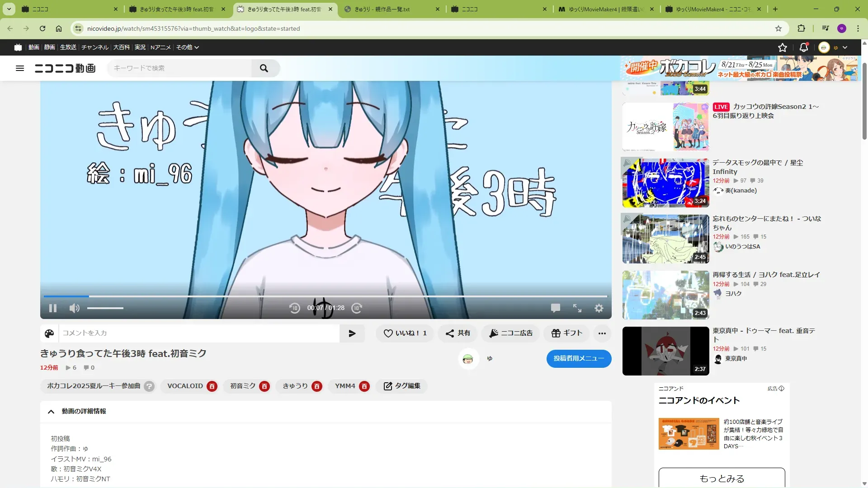Screen dimensions: 868x488
Task: Rewind the video 10 seconds
Action: click(x=294, y=308)
